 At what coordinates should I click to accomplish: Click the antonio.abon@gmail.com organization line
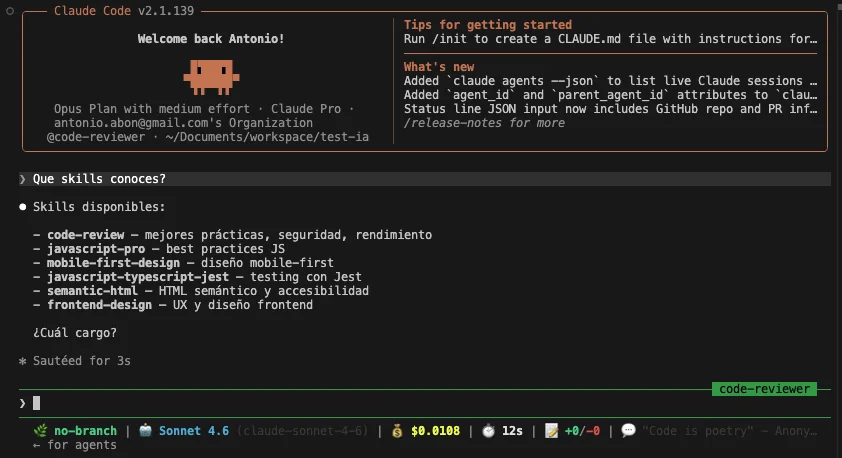(x=183, y=122)
